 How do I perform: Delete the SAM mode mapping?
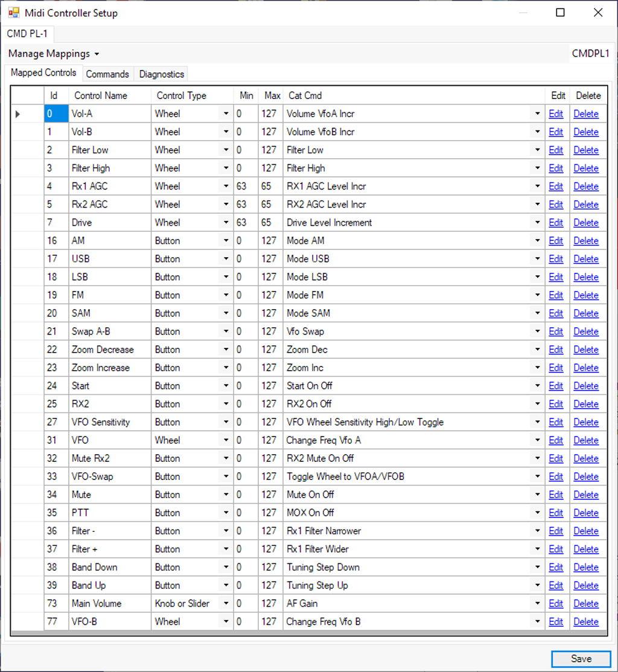click(x=586, y=313)
